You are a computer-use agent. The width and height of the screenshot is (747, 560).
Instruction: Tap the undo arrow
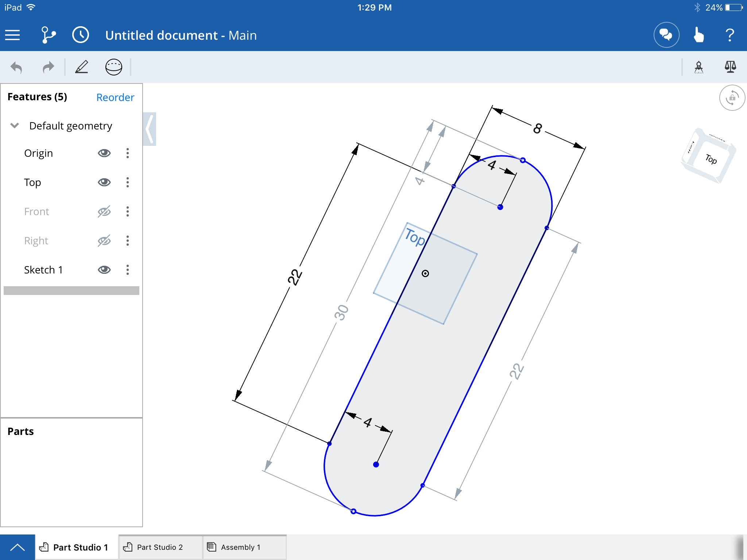[x=16, y=67]
